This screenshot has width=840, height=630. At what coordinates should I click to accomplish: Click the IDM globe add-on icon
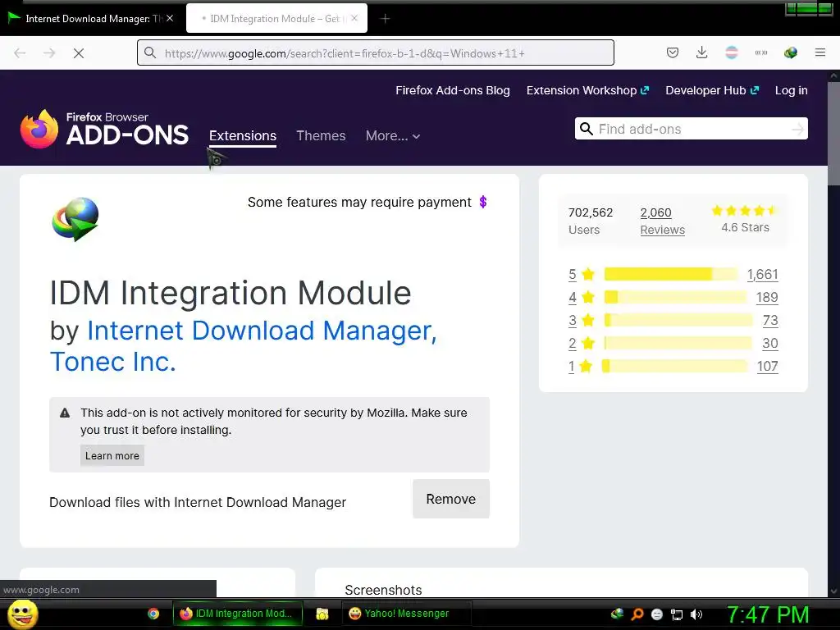click(x=75, y=220)
